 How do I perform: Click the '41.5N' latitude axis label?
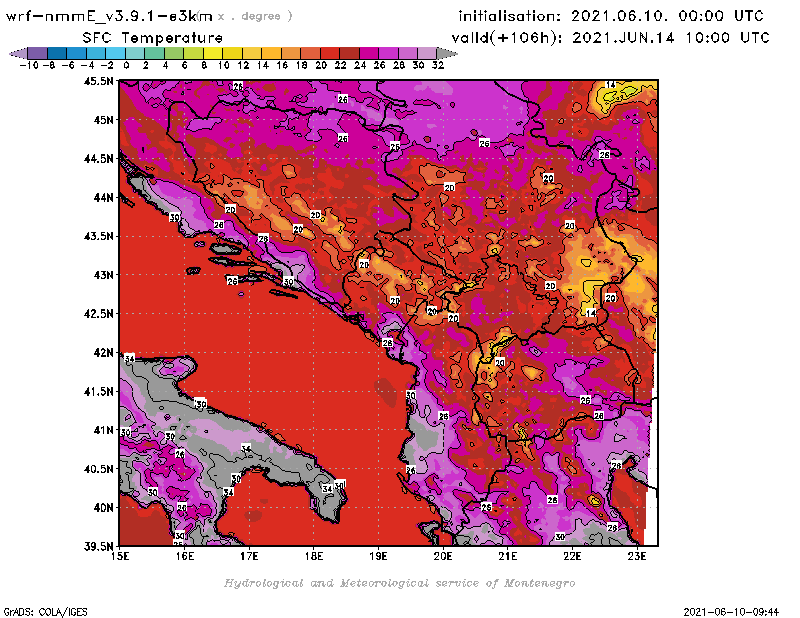(x=98, y=391)
